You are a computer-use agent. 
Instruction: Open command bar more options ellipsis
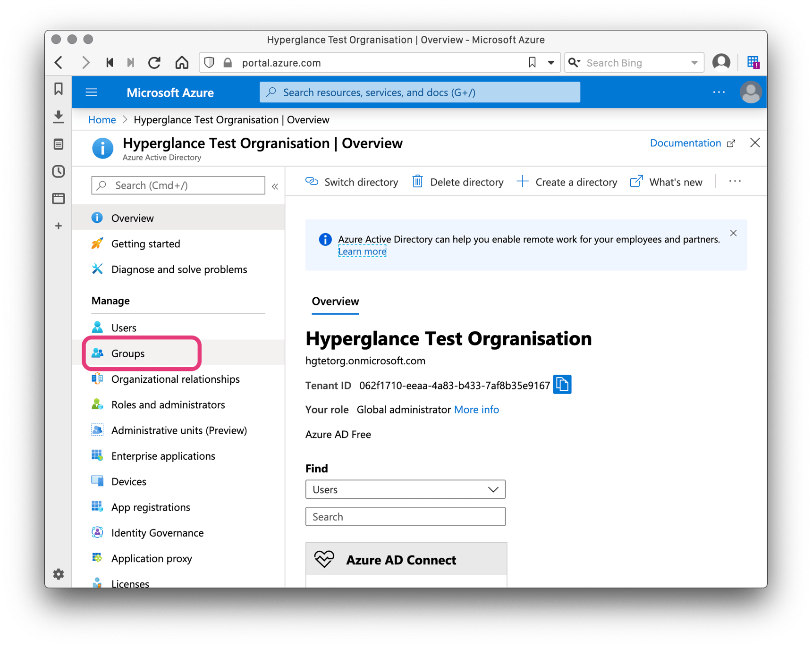(x=735, y=182)
